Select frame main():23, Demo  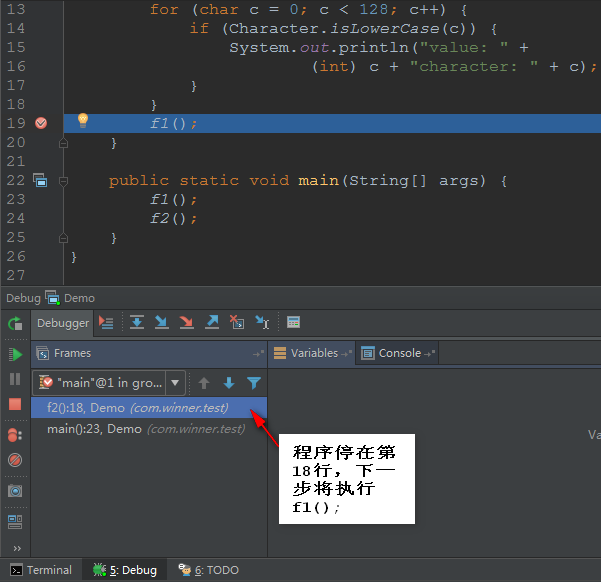point(149,429)
